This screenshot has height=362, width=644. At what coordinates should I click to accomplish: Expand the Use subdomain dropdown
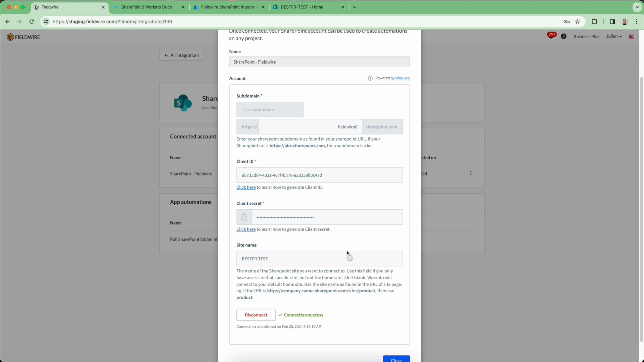tap(270, 110)
